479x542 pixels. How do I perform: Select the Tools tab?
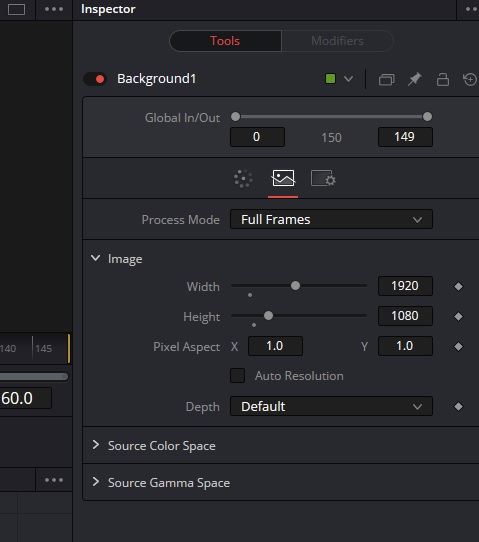225,41
